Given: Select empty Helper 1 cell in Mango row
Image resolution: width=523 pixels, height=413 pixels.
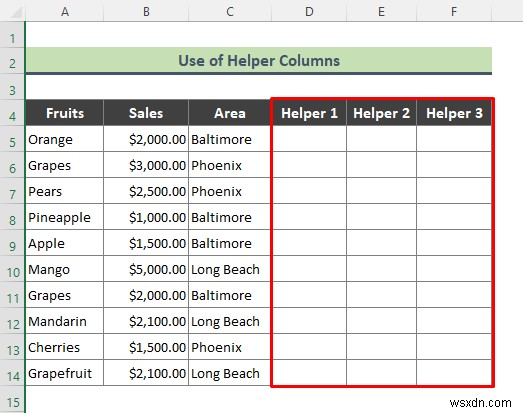Looking at the screenshot, I should coord(309,269).
